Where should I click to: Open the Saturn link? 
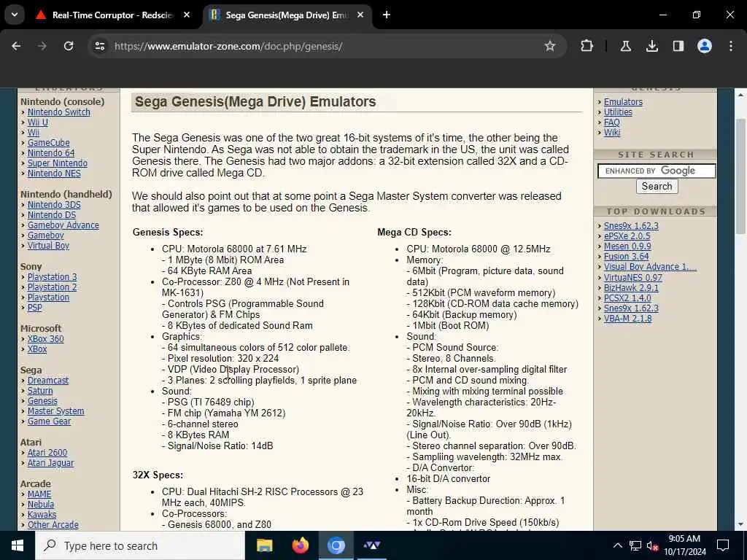point(40,391)
